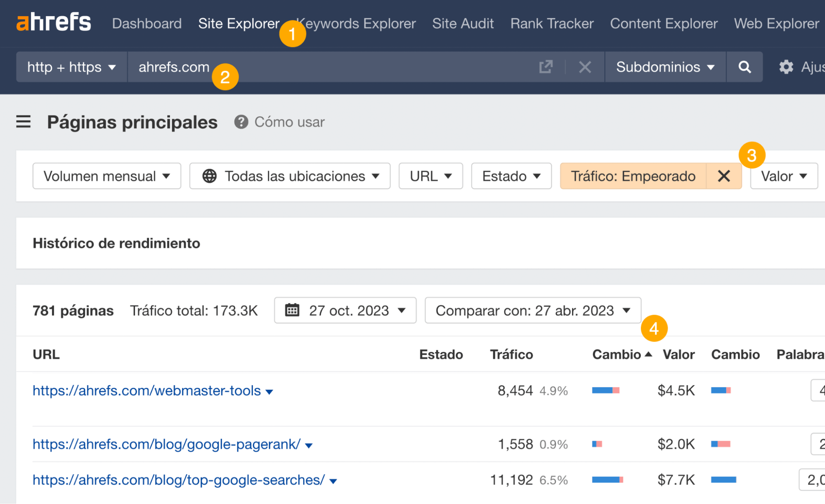The width and height of the screenshot is (825, 504).
Task: Open the webmaster-tools page link
Action: [x=147, y=390]
